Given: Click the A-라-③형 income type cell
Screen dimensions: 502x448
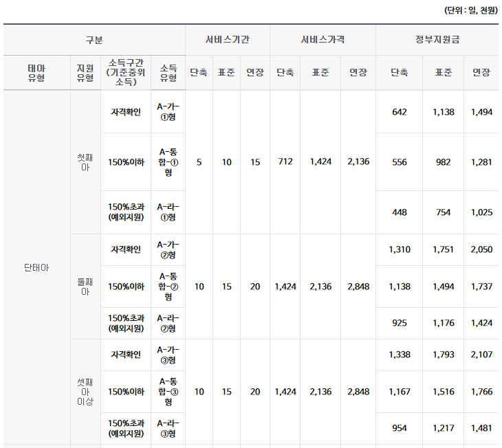Looking at the screenshot, I should pyautogui.click(x=168, y=429).
